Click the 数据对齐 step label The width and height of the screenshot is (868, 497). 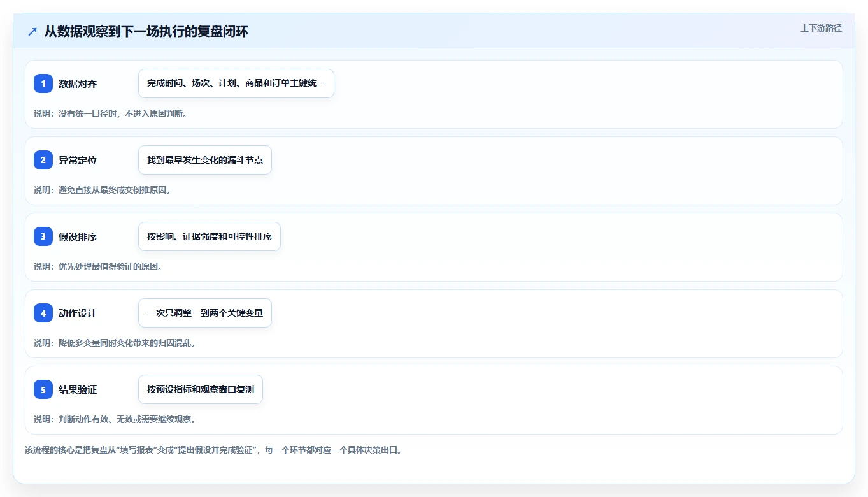tap(78, 83)
